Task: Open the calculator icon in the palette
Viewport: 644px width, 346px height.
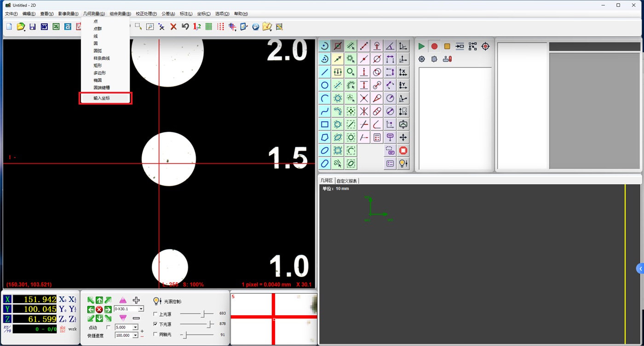Action: coord(377,137)
